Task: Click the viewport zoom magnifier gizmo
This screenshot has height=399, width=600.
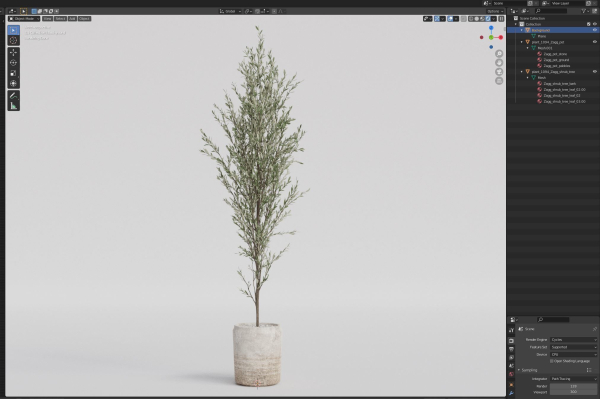Action: point(499,54)
